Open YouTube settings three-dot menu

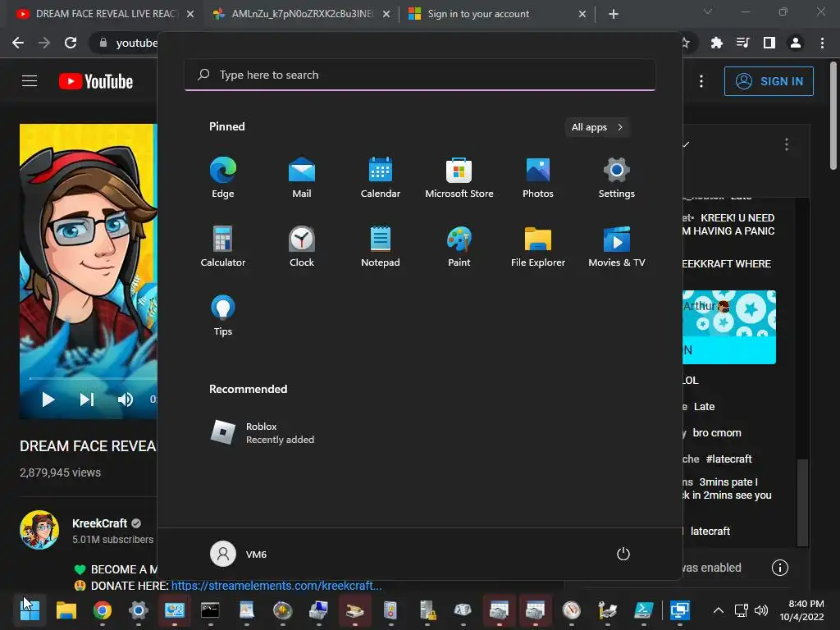pos(701,81)
